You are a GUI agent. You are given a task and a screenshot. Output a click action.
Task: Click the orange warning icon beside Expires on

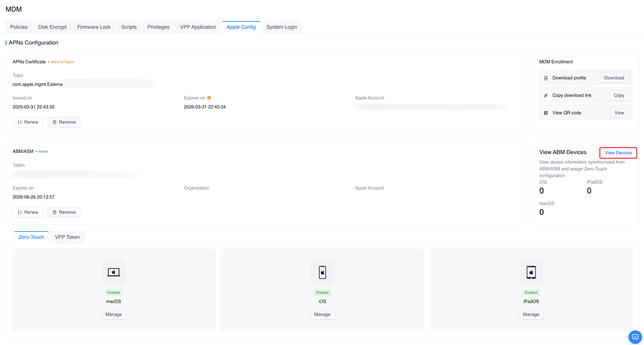coord(209,98)
